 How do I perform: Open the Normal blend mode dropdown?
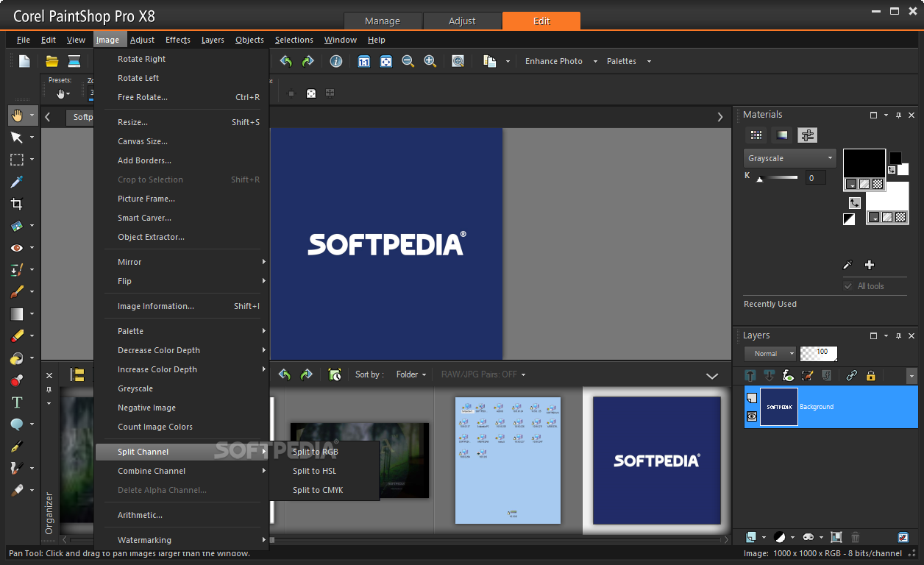tap(770, 354)
